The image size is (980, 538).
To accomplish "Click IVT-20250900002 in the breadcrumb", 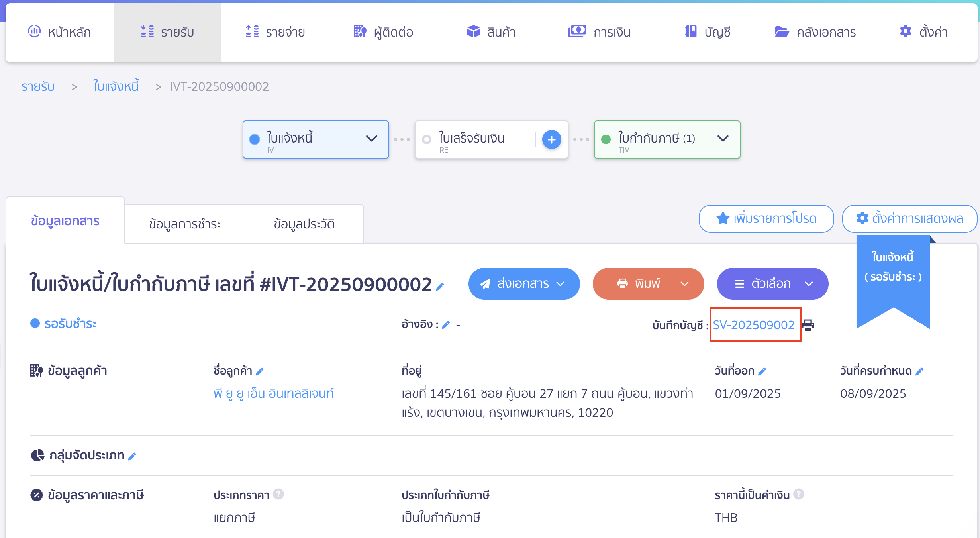I will coord(220,86).
